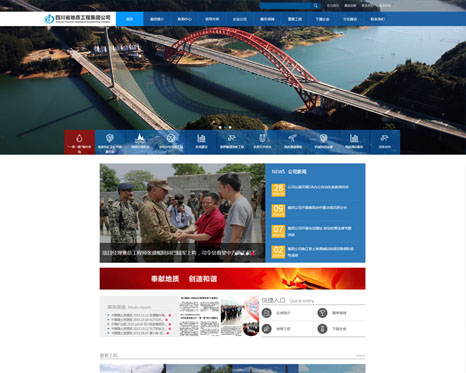Select the middle hero carousel dot
The image size is (466, 373).
point(225,127)
